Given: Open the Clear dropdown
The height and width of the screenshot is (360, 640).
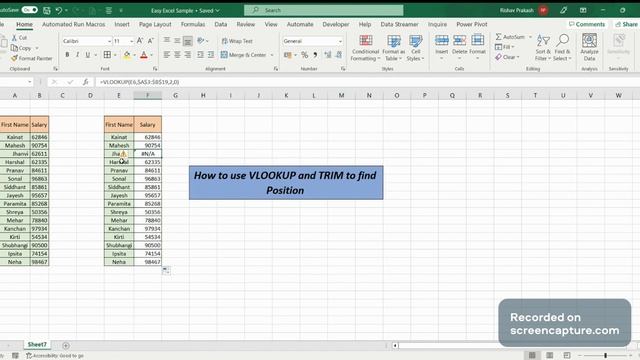Looking at the screenshot, I should pyautogui.click(x=507, y=57).
